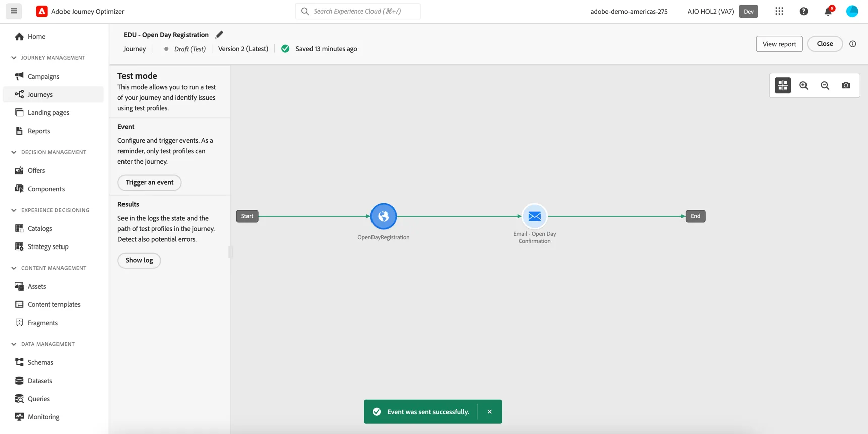Open Offers in the sidebar
868x434 pixels.
click(x=53, y=170)
